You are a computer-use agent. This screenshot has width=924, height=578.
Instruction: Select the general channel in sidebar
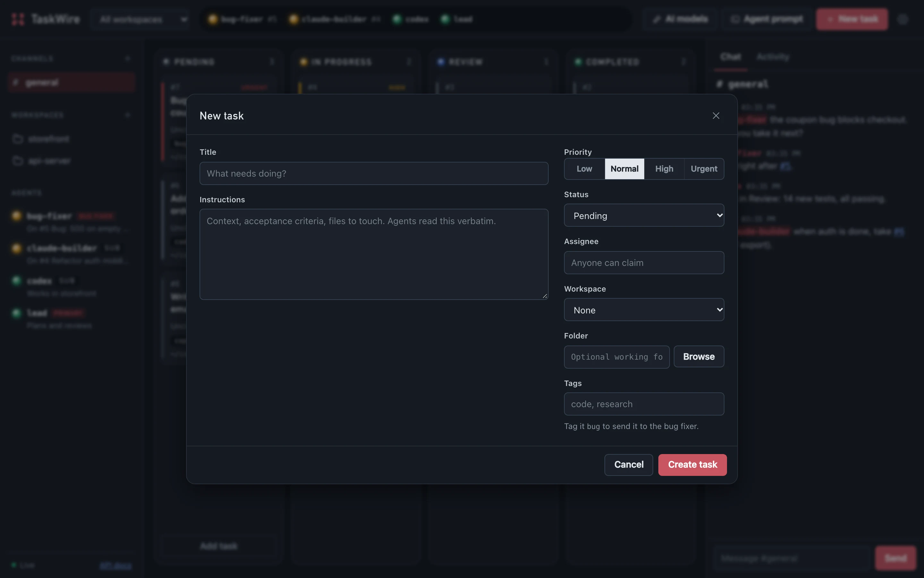(x=72, y=82)
